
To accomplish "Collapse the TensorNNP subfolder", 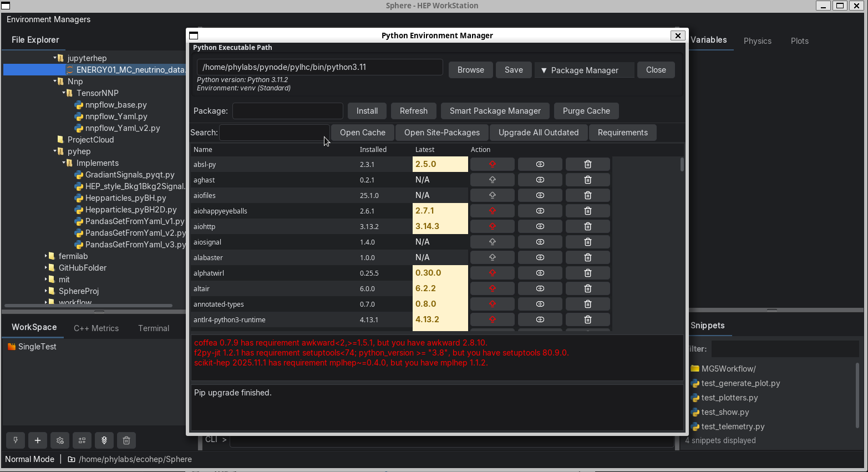I will (64, 93).
